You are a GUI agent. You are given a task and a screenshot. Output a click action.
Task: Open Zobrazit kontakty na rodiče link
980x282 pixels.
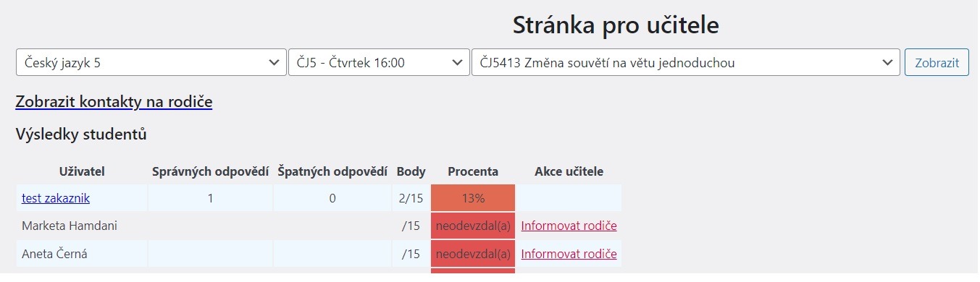(114, 102)
